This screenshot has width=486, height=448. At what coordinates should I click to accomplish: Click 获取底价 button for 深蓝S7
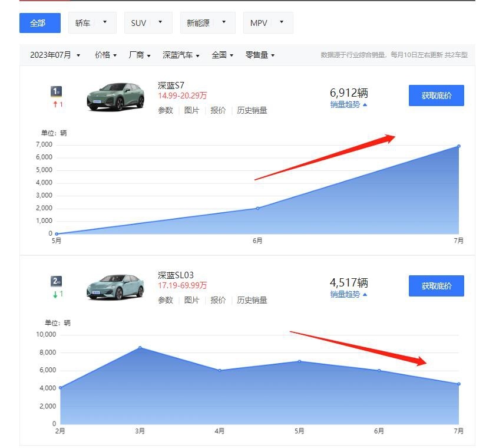coord(436,95)
